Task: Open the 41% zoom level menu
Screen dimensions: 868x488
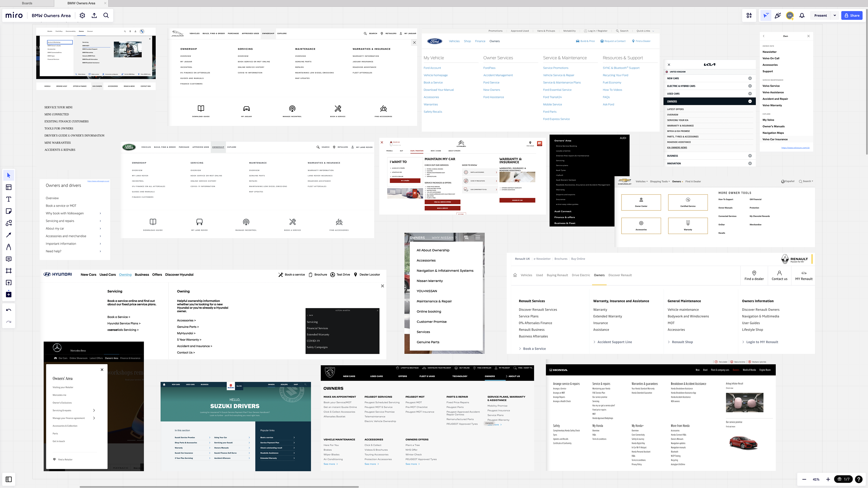Action: (816, 479)
